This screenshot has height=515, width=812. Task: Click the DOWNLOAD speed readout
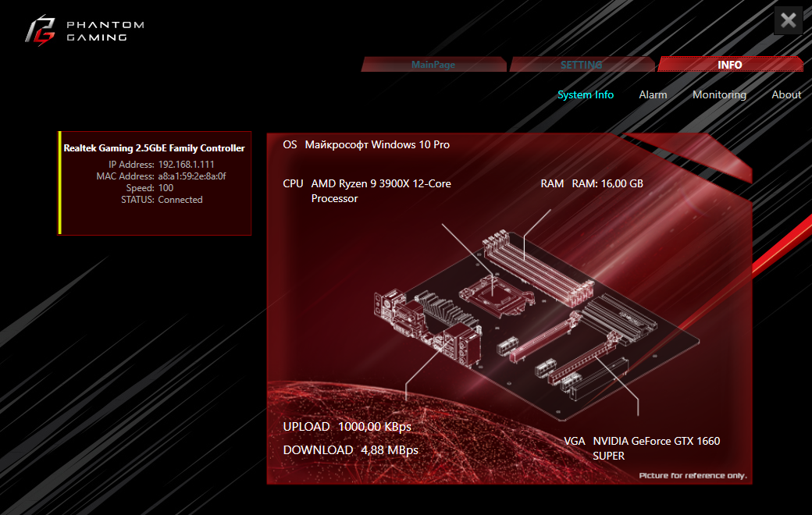point(351,449)
